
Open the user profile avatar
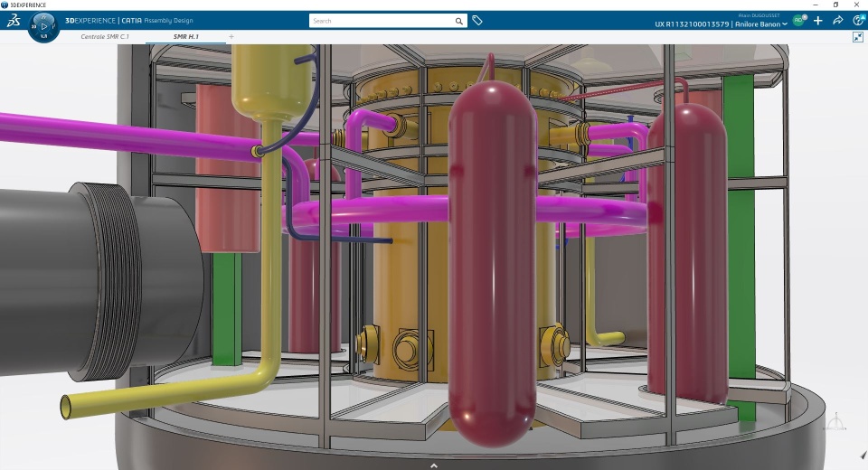click(798, 21)
